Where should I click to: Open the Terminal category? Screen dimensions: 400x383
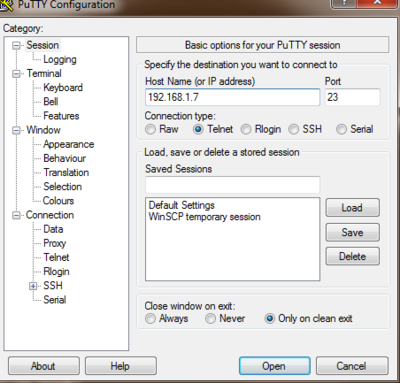[44, 73]
